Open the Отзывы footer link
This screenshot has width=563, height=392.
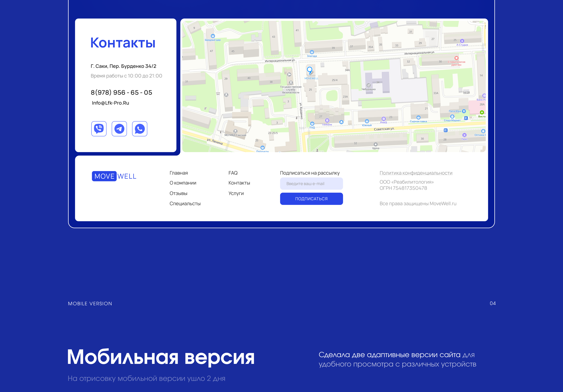178,193
